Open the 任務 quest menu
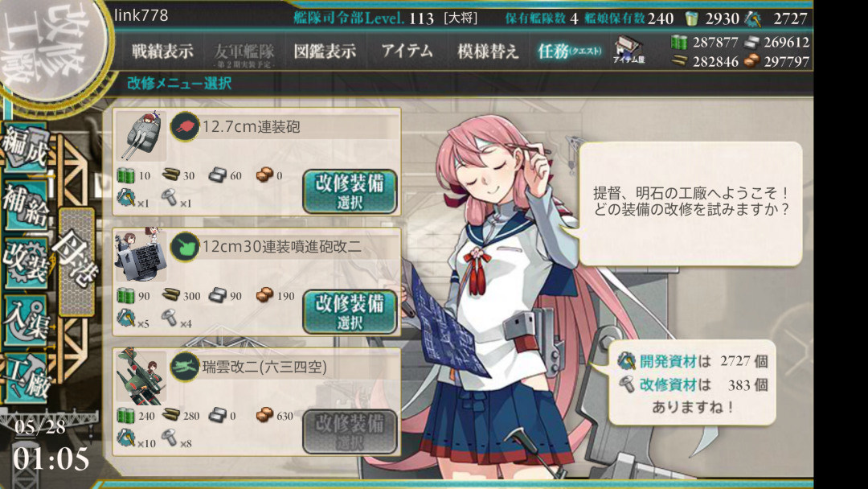This screenshot has width=868, height=489. tap(568, 51)
